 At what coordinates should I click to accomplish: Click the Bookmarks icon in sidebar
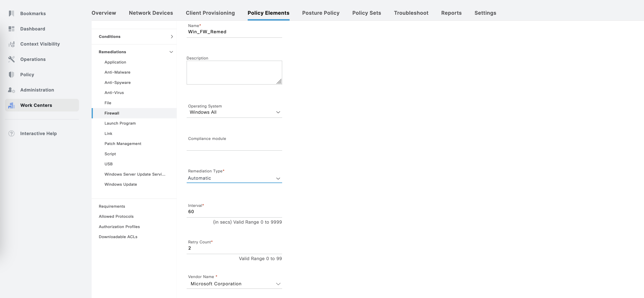11,14
